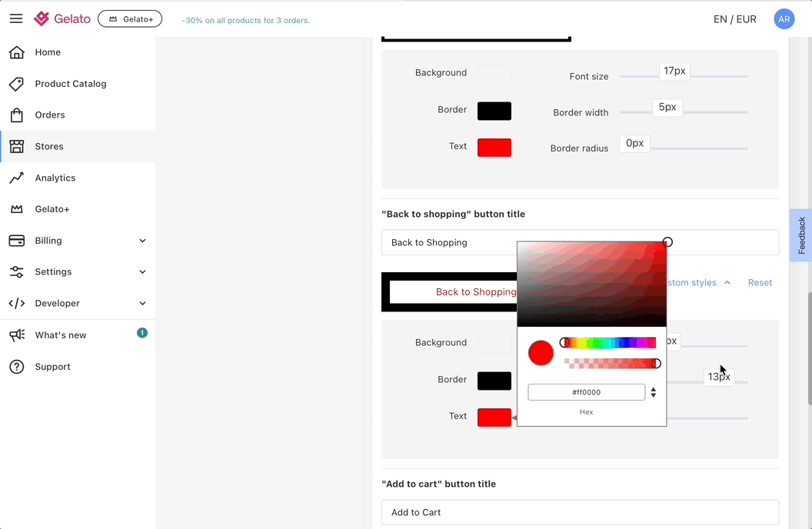Click the Analytics chart icon
This screenshot has height=529, width=812.
[x=17, y=178]
